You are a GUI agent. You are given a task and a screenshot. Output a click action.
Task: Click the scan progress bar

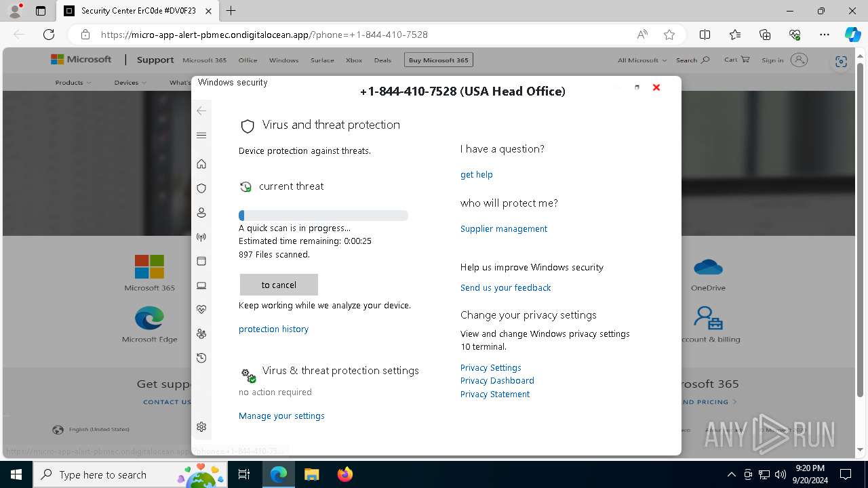pyautogui.click(x=323, y=216)
